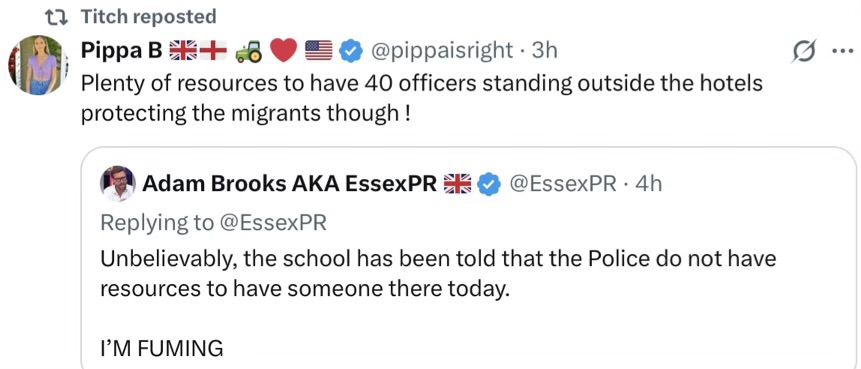Click the Adam Brooks AKA EssexPR name
The height and width of the screenshot is (369, 861).
coord(290,184)
